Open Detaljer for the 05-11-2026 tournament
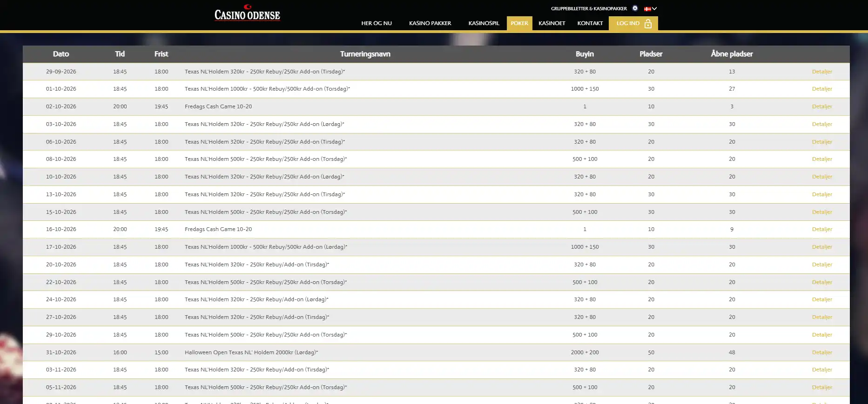 [x=822, y=387]
